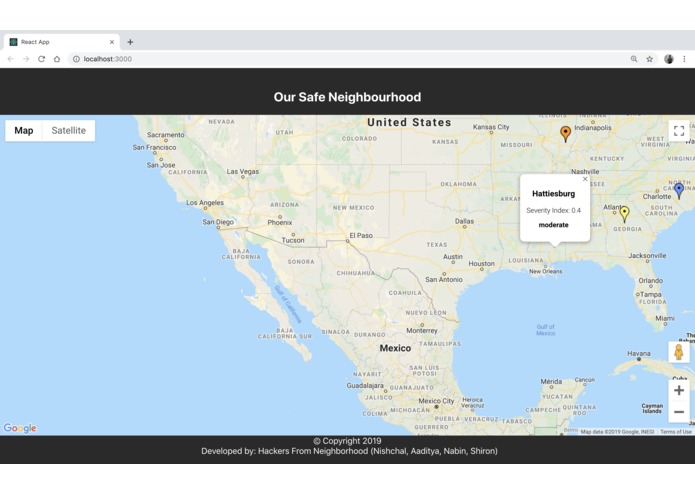Screen dimensions: 695x494
Task: Select the React App browser tab
Action: click(x=62, y=42)
